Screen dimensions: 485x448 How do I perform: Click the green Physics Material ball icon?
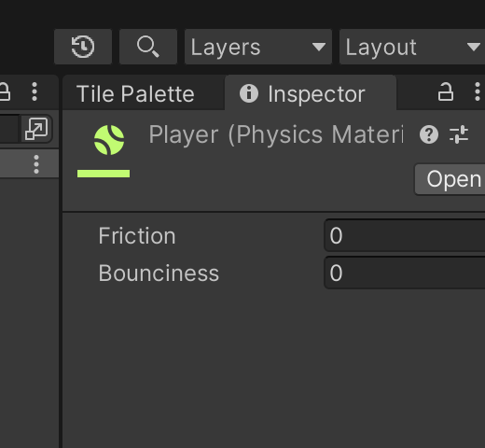point(109,140)
